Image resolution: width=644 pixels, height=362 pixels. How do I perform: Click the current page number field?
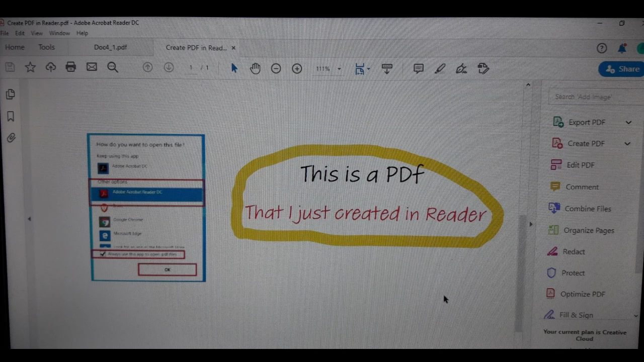[191, 67]
